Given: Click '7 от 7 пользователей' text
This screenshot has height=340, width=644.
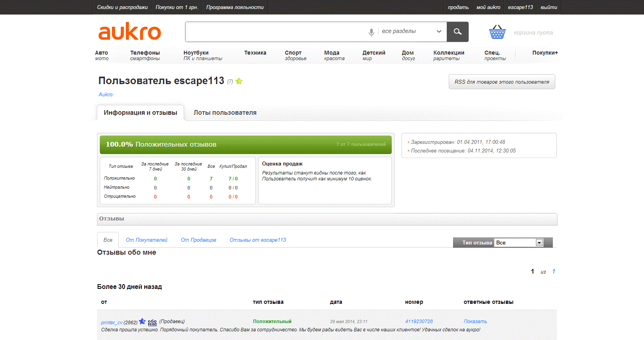Looking at the screenshot, I should (x=361, y=144).
